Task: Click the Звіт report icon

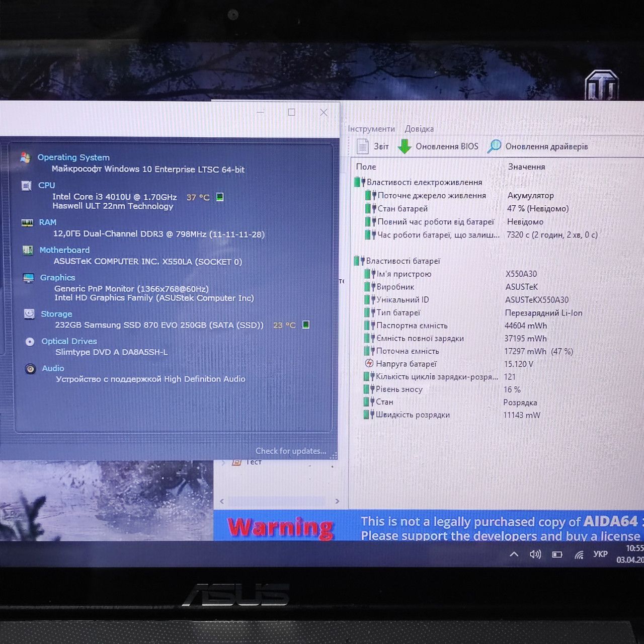Action: click(x=362, y=146)
